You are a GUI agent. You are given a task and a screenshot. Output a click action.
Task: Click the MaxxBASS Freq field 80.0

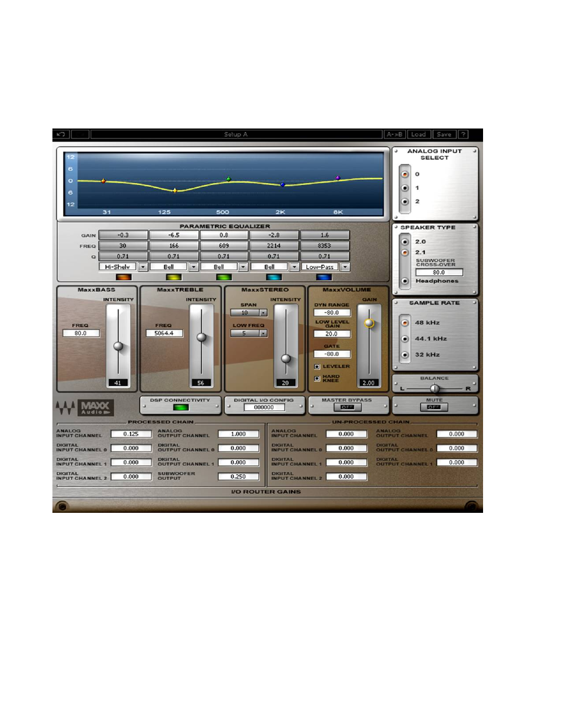[81, 334]
